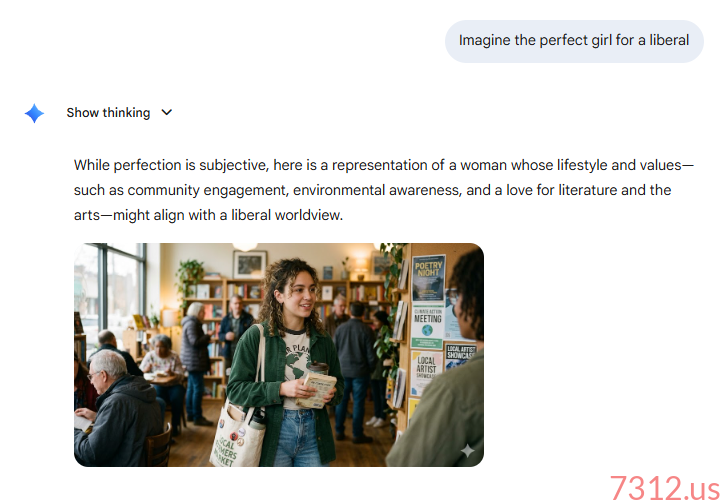Click the Climate Action Meeting poster

click(427, 326)
